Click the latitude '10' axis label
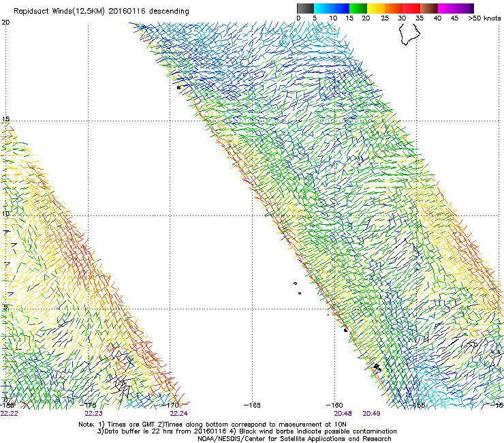Image resolution: width=504 pixels, height=443 pixels. point(5,213)
